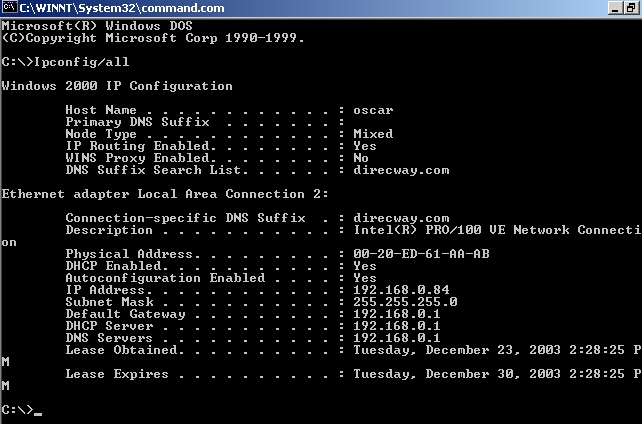Click the typed command Ipconfig/all
The width and height of the screenshot is (642, 424).
[81, 62]
